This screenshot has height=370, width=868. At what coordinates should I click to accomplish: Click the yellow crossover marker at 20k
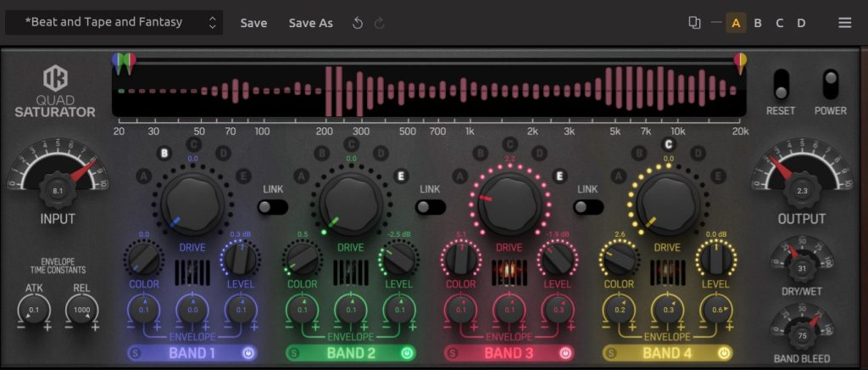pyautogui.click(x=740, y=61)
